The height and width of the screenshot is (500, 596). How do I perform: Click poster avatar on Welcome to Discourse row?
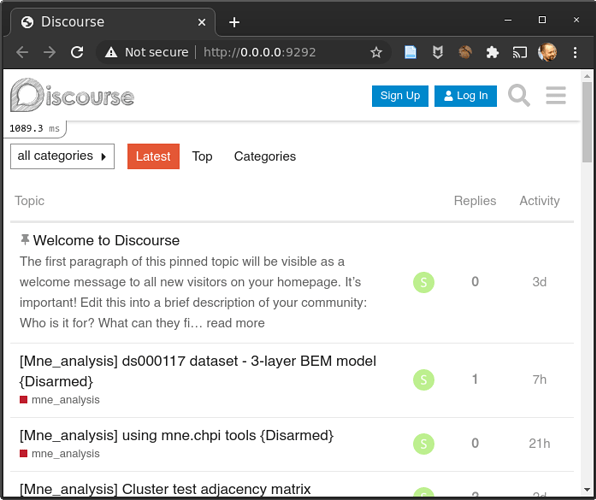(x=424, y=283)
